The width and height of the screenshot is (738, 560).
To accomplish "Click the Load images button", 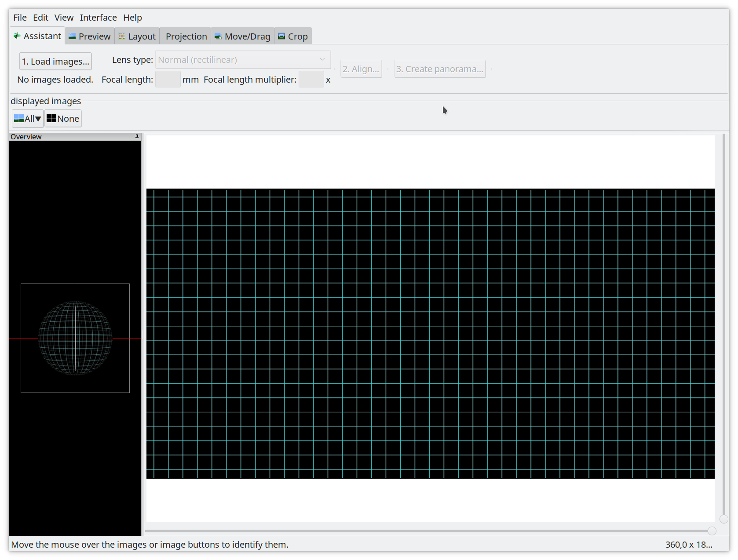I will coord(55,62).
